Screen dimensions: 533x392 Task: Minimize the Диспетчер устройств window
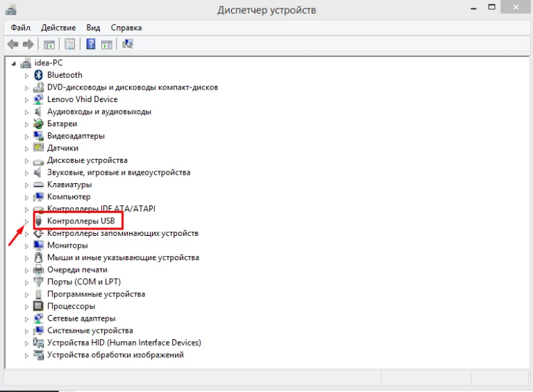coord(473,8)
